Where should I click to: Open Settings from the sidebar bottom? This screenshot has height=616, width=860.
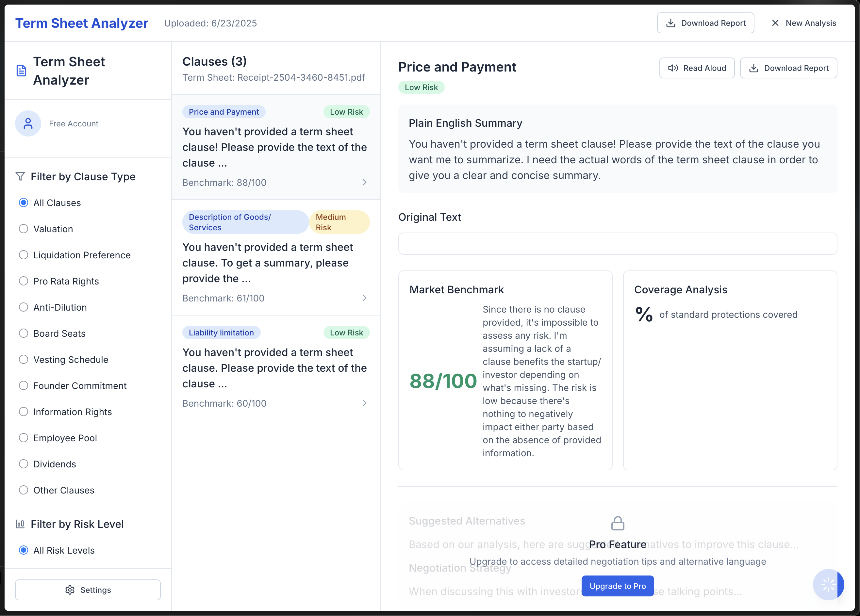coord(88,590)
